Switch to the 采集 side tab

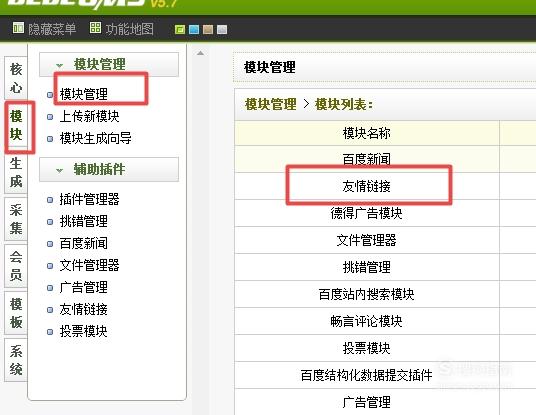tap(16, 219)
